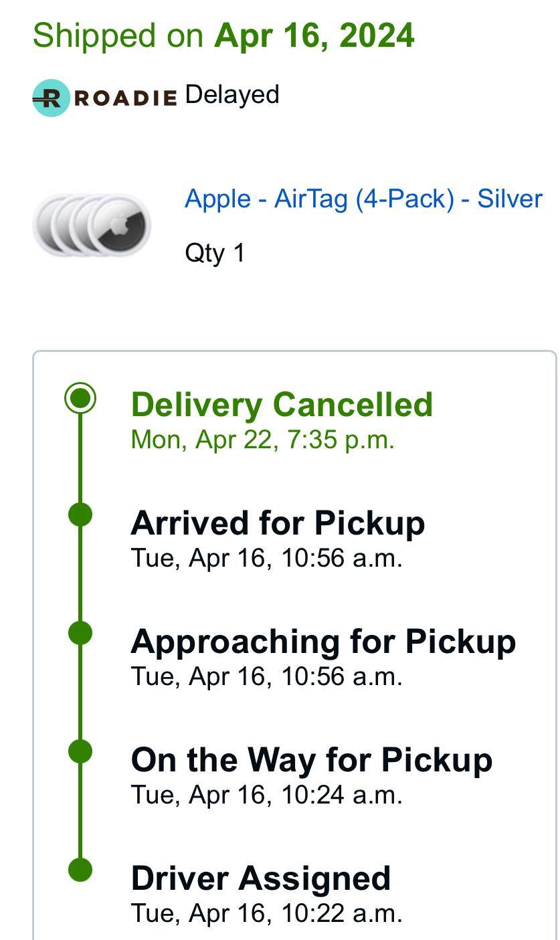This screenshot has height=940, width=560.
Task: Click the Mon, Apr 22, 7:35 p.m. timestamp
Action: (262, 440)
